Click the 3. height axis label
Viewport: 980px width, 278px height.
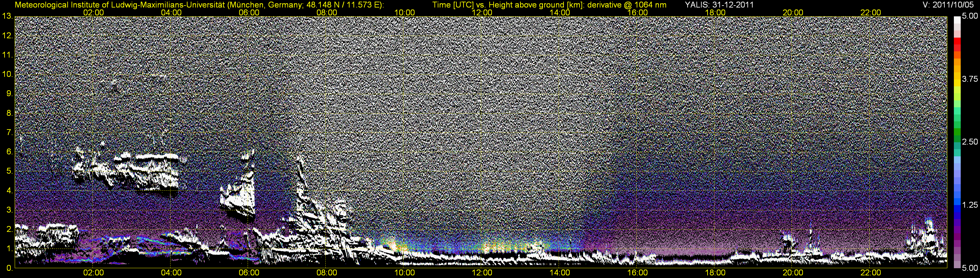pos(9,210)
